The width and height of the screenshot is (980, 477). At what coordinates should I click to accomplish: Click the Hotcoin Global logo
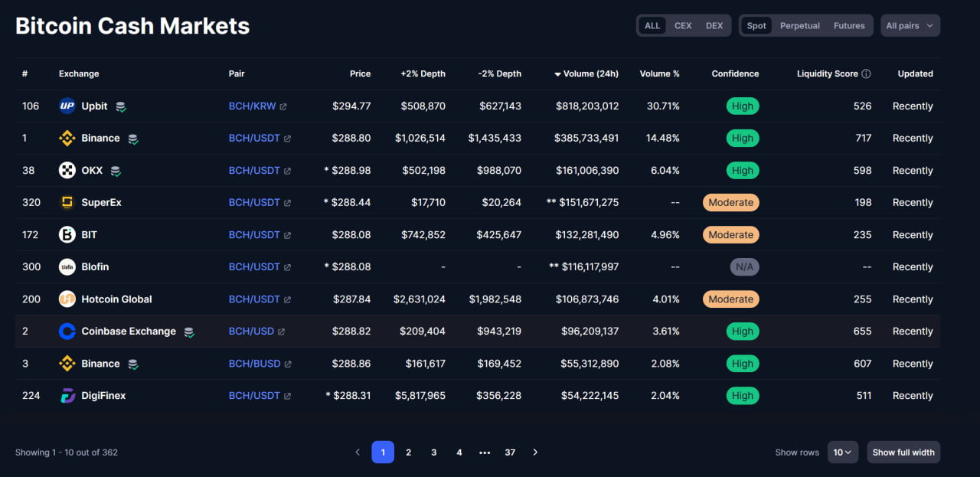click(x=67, y=299)
